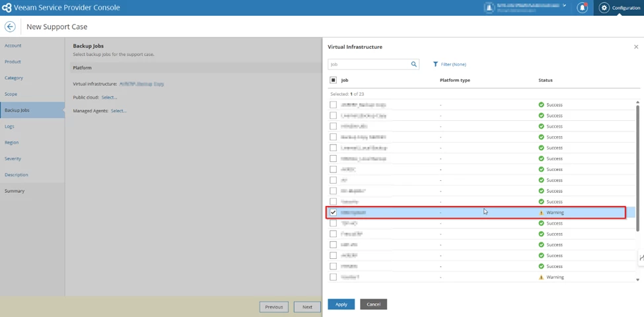Click the Previous button
The image size is (644, 317).
pyautogui.click(x=274, y=306)
